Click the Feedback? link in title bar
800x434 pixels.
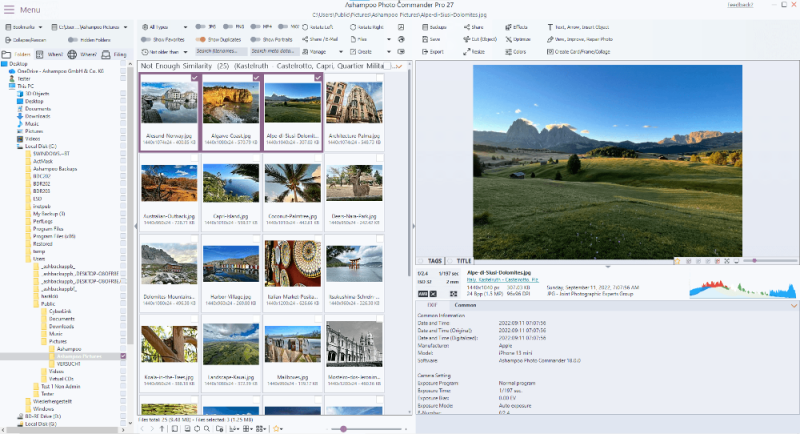(x=740, y=5)
